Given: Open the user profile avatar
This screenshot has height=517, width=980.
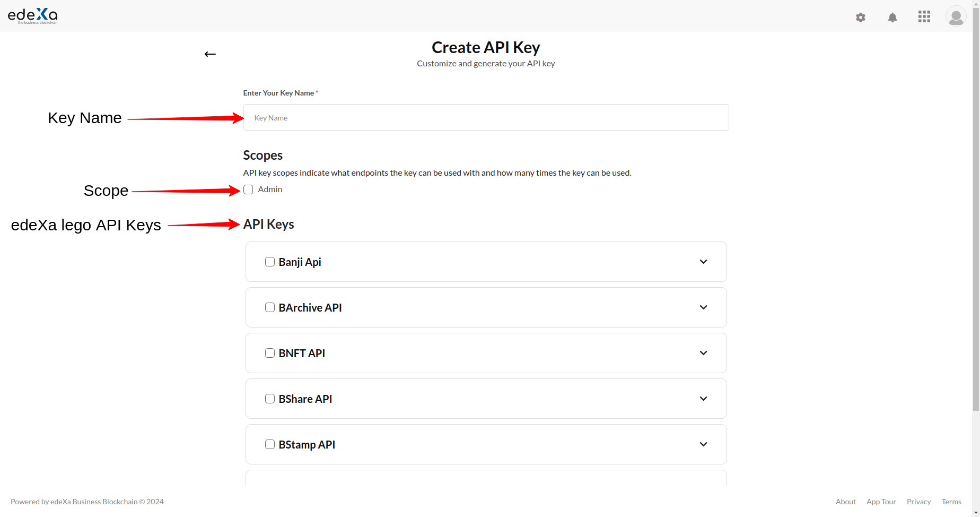Looking at the screenshot, I should click(x=956, y=16).
